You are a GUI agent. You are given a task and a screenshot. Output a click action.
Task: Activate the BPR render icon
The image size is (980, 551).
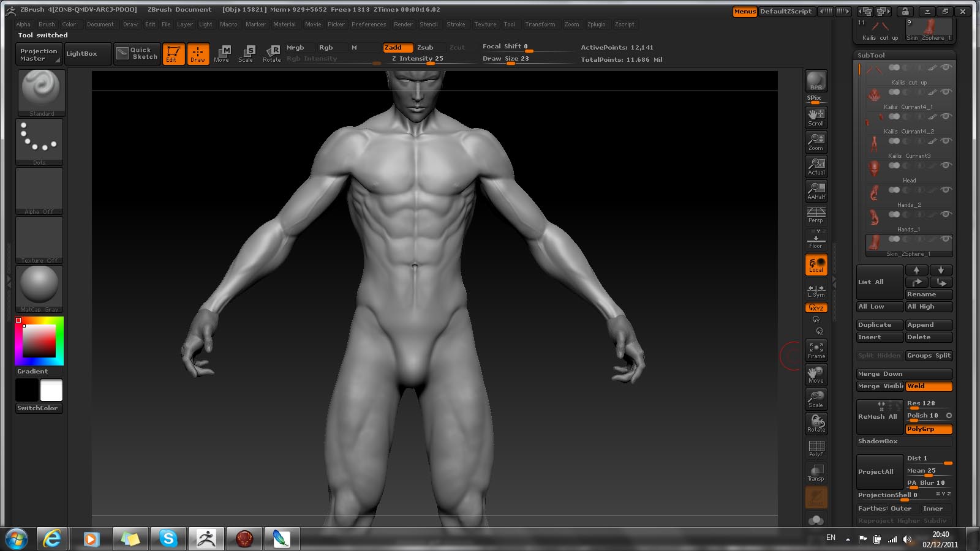pyautogui.click(x=815, y=81)
